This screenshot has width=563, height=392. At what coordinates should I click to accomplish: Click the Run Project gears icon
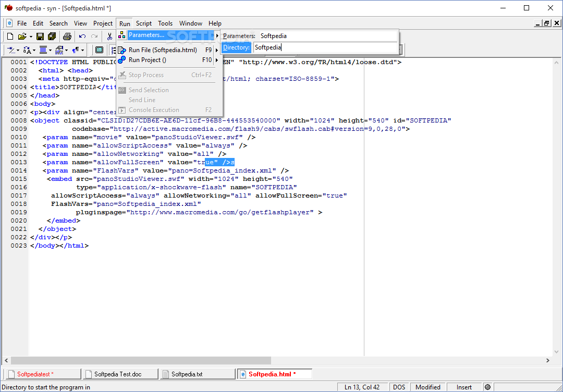122,60
